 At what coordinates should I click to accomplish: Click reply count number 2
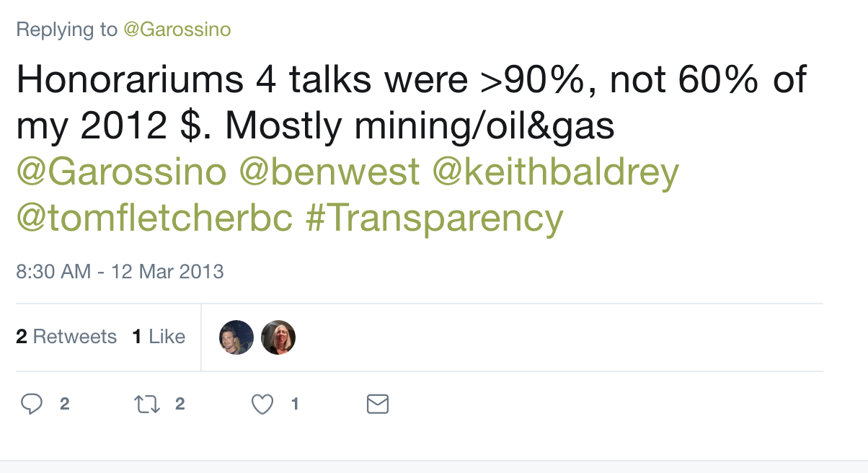pyautogui.click(x=64, y=404)
